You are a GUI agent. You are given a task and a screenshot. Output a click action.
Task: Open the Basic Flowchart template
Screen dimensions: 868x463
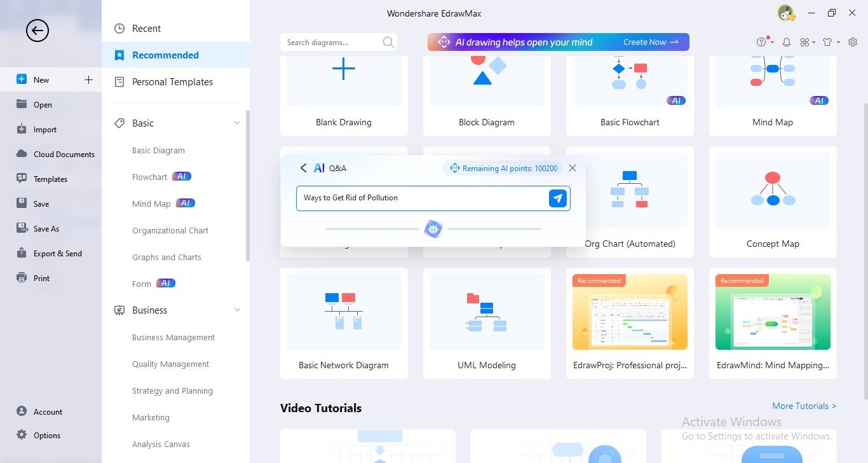(630, 95)
